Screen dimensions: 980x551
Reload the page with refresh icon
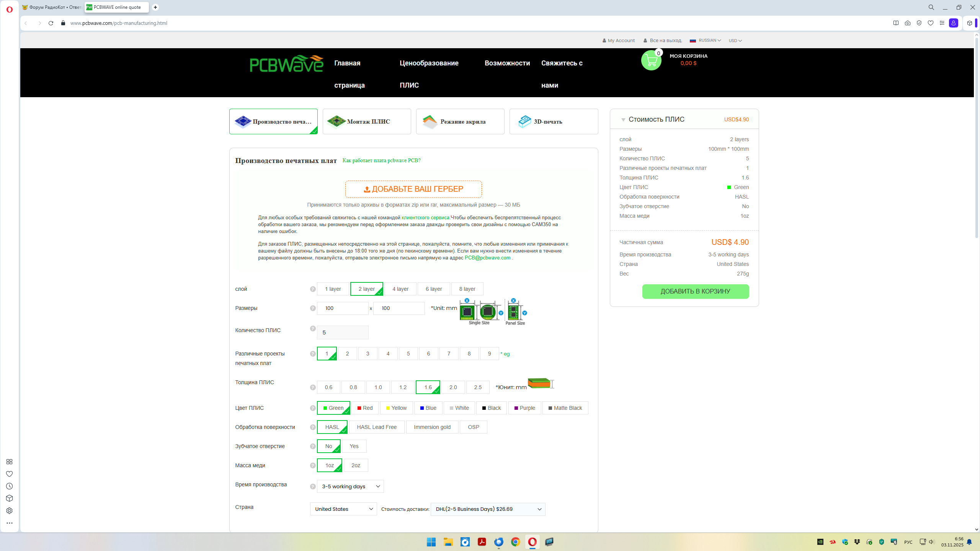(x=51, y=23)
